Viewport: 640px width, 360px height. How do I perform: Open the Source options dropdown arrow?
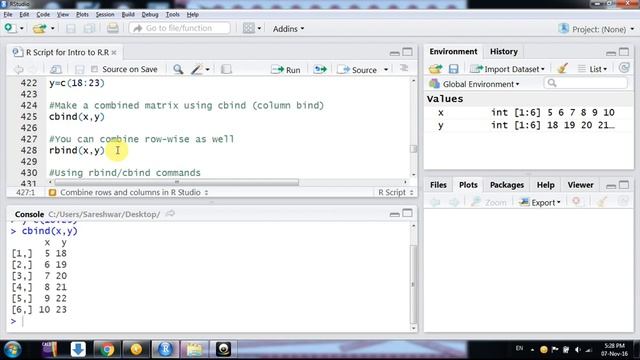(x=386, y=70)
